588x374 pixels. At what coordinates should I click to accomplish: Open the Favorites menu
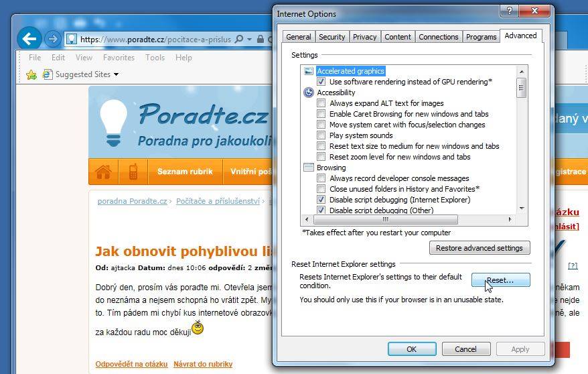pos(119,58)
